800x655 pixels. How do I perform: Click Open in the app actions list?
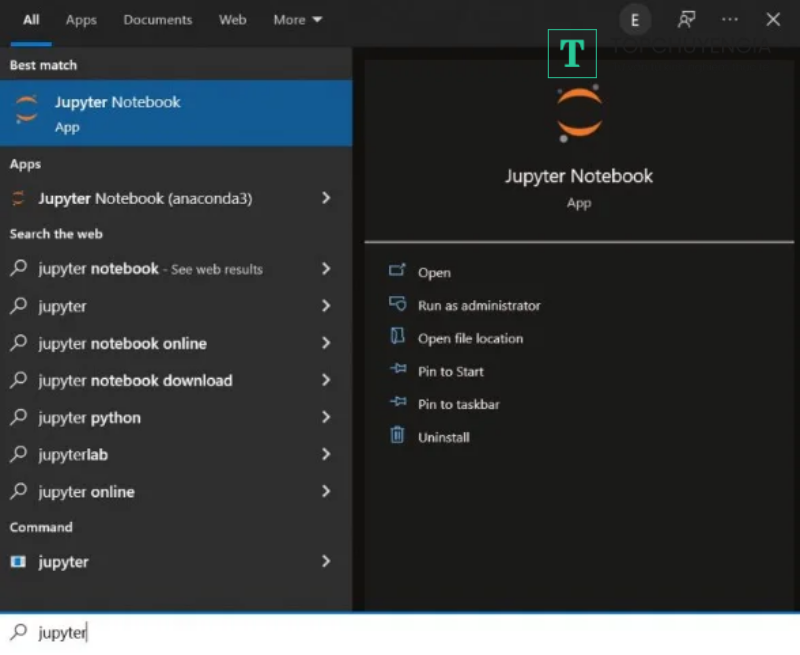click(434, 272)
